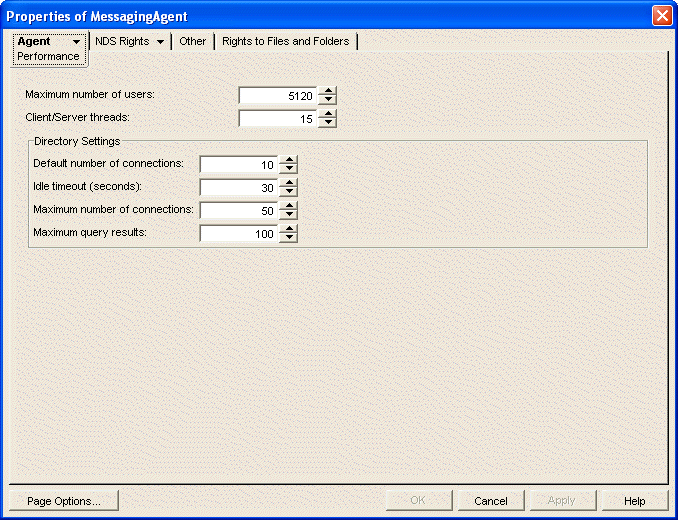Click the Apply button
Image resolution: width=678 pixels, height=520 pixels.
pos(563,501)
